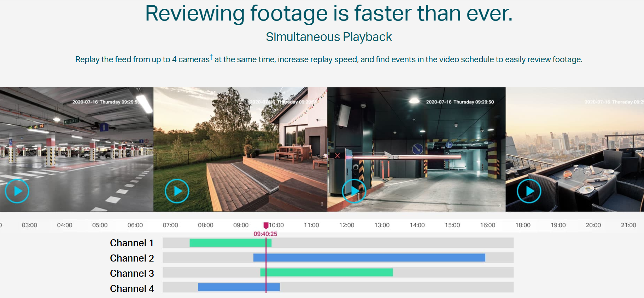644x298 pixels.
Task: Jump to 07:00 on the timeline
Action: (170, 225)
